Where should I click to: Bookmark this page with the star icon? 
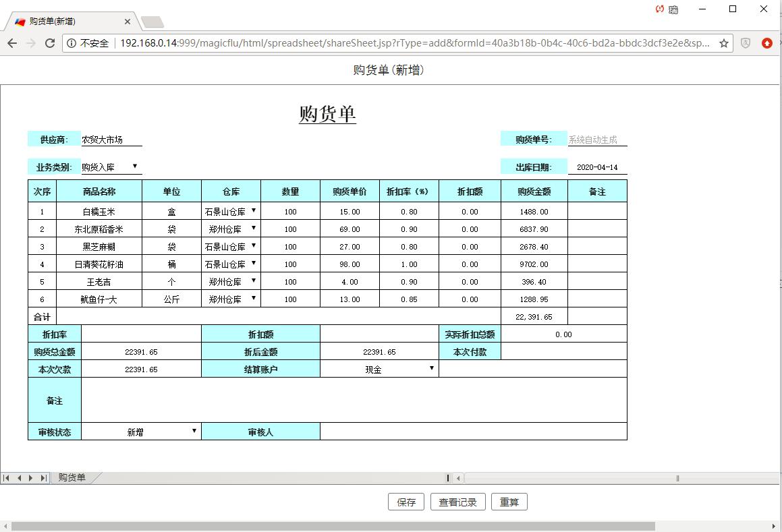pos(725,42)
